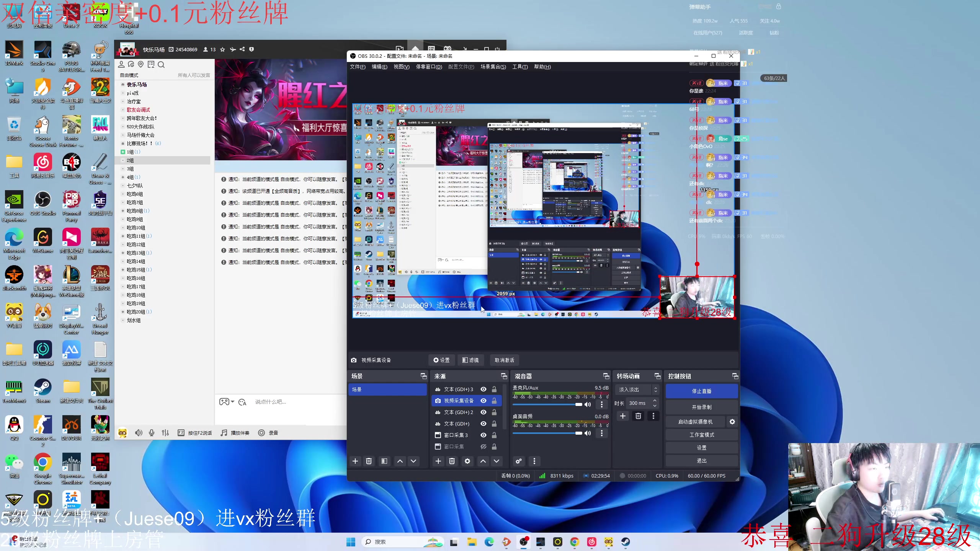The height and width of the screenshot is (551, 980).
Task: Open 桌面音频 three-dot options menu
Action: [601, 433]
